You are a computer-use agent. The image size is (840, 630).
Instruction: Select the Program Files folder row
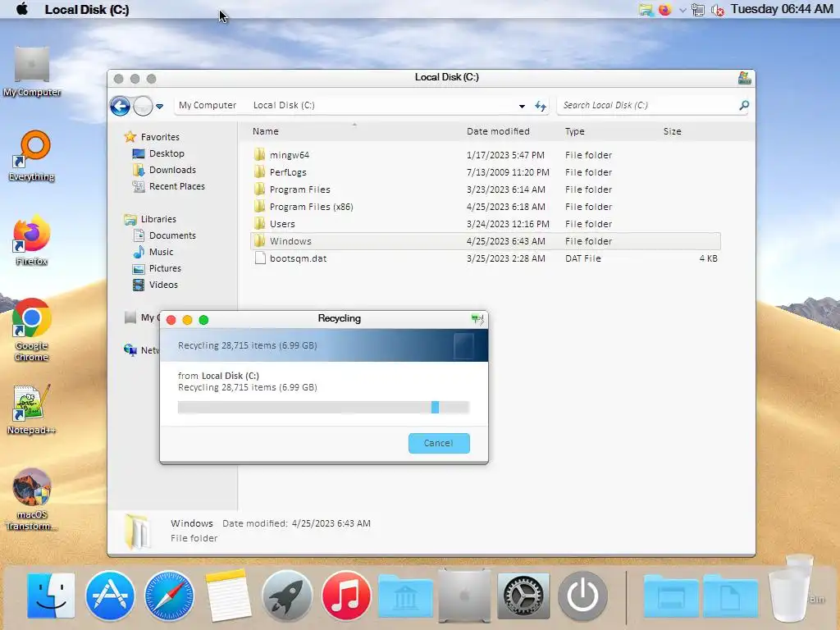click(x=486, y=189)
